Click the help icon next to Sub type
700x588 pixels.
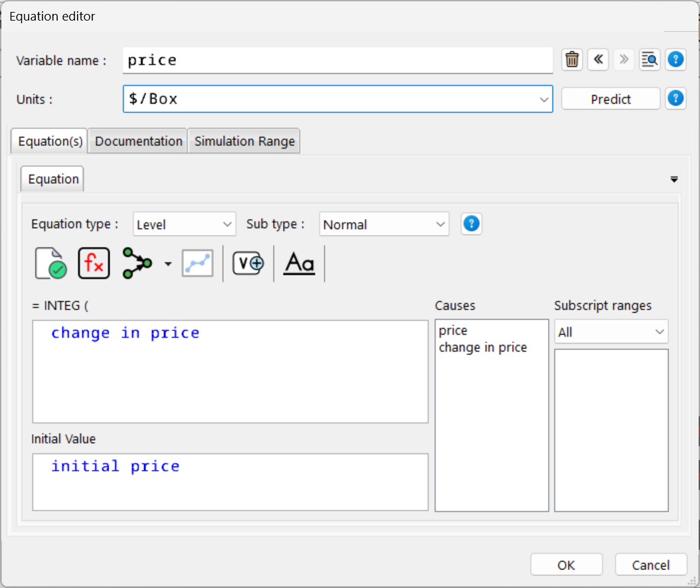[x=472, y=224]
